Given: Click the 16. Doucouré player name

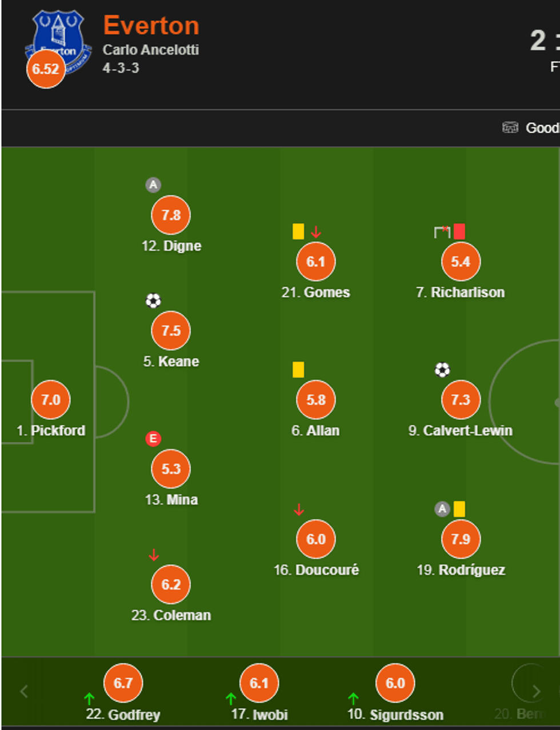Looking at the screenshot, I should tap(316, 570).
